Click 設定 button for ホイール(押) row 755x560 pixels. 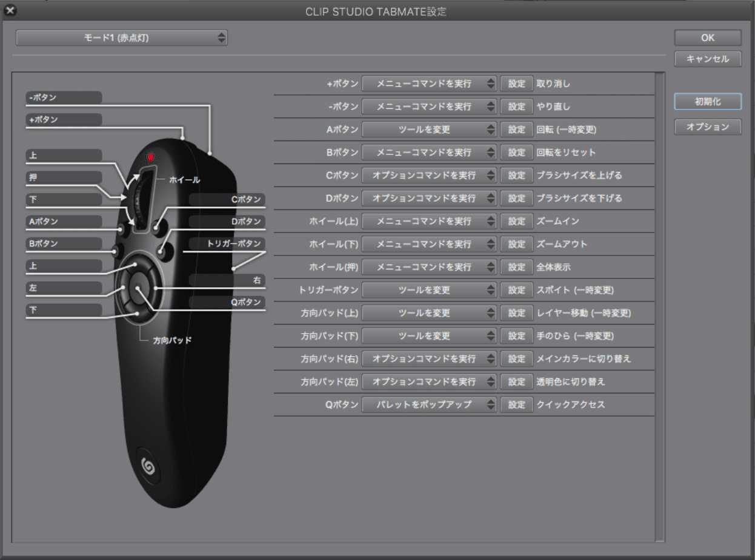pos(516,268)
